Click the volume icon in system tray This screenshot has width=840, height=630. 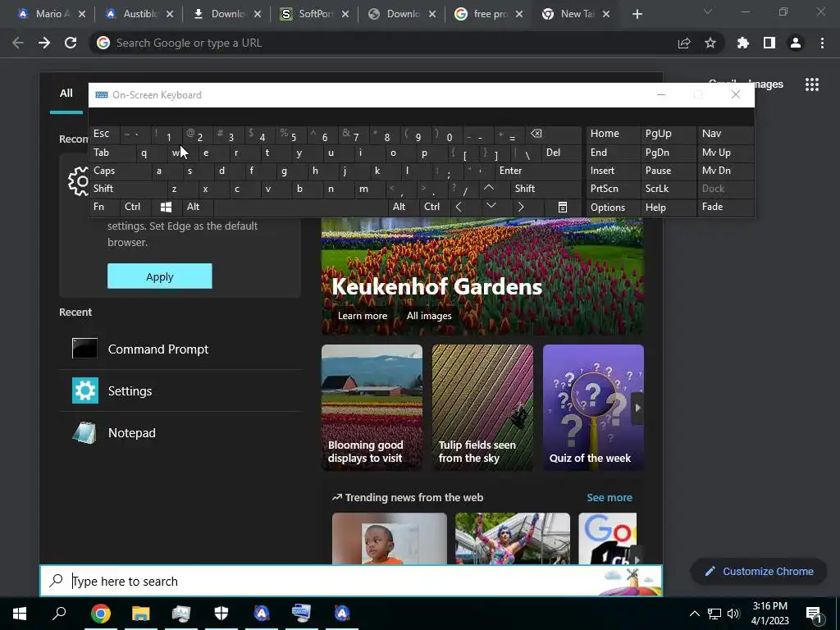pyautogui.click(x=733, y=614)
